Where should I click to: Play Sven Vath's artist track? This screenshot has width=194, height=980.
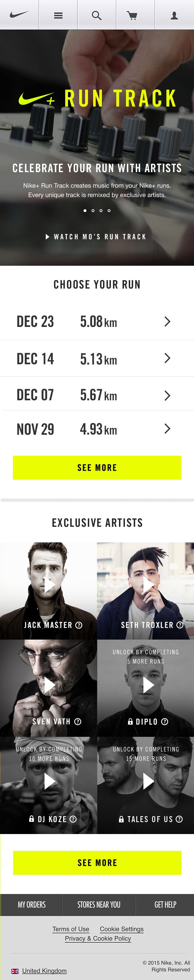click(x=49, y=685)
